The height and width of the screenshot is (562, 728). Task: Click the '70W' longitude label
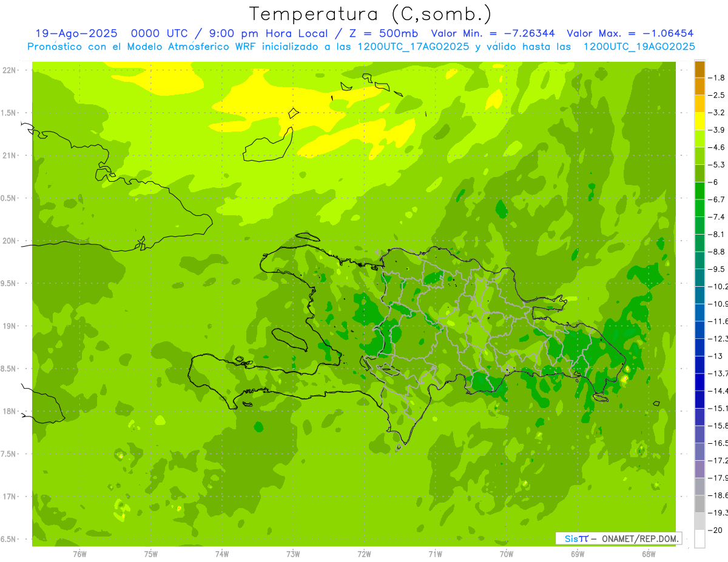[507, 554]
